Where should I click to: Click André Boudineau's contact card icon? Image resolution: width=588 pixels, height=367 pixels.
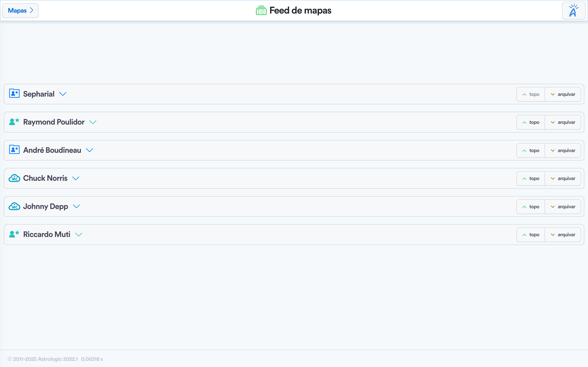point(14,150)
